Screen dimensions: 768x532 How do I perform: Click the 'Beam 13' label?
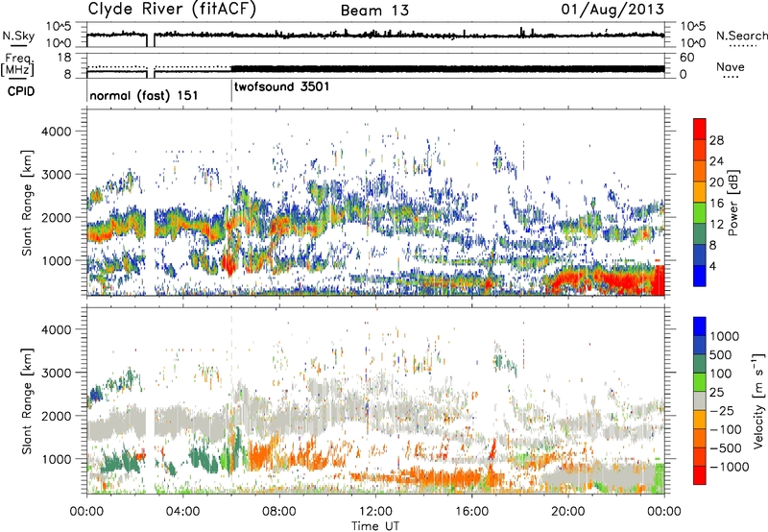(375, 11)
